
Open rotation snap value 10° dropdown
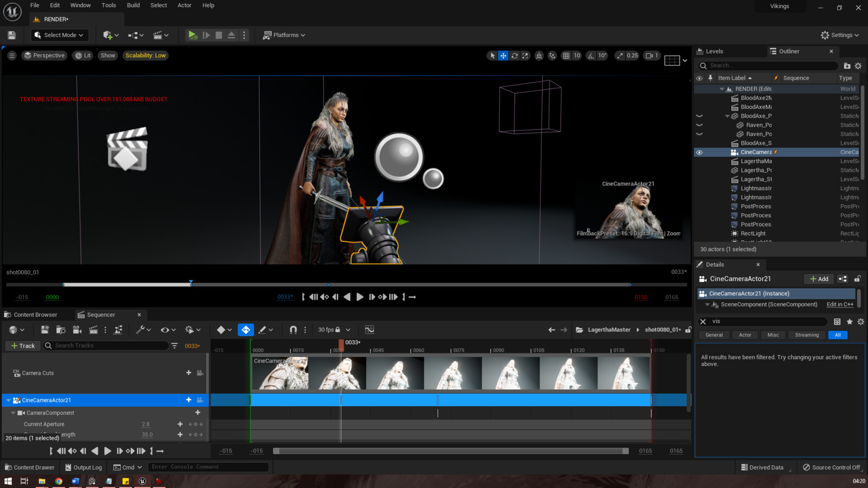pos(602,55)
